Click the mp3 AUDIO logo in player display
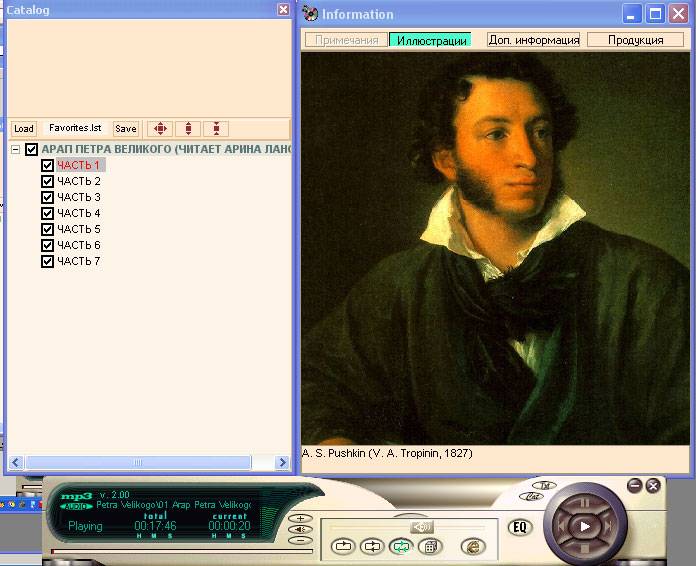The image size is (696, 566). tap(76, 500)
